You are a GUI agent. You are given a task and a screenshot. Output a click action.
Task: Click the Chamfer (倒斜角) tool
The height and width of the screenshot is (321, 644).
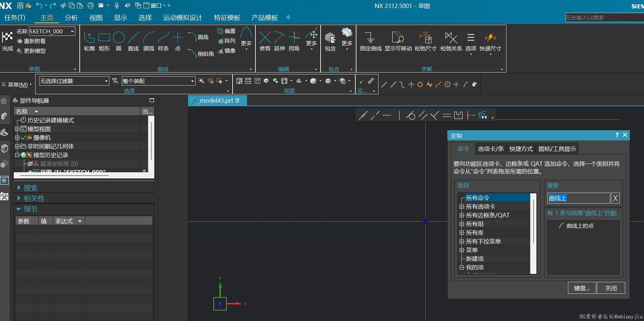pyautogui.click(x=201, y=54)
